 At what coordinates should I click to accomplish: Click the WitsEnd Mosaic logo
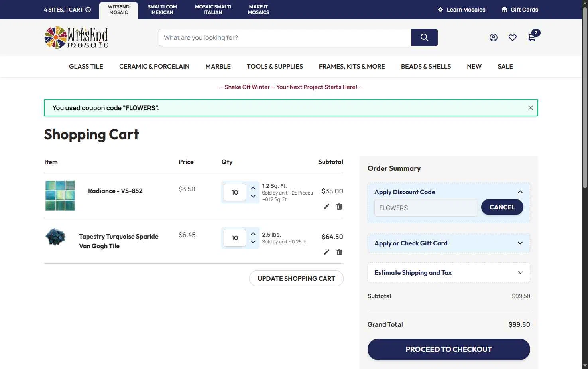click(x=76, y=37)
